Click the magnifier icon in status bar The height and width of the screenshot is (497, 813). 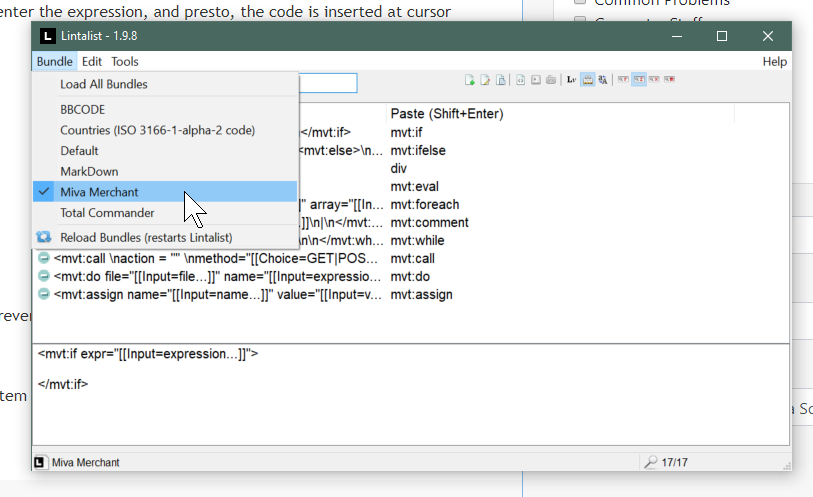tap(651, 462)
